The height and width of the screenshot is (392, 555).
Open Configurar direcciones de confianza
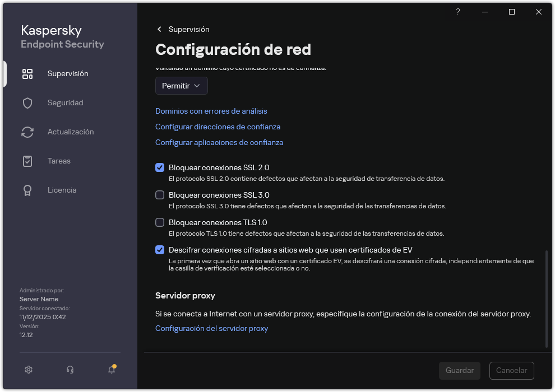pos(218,127)
